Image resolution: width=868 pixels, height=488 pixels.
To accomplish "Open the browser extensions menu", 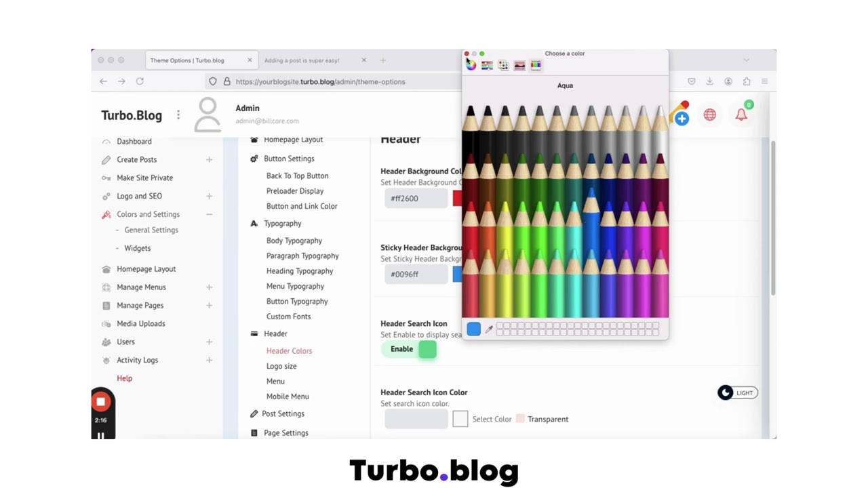I will point(747,81).
